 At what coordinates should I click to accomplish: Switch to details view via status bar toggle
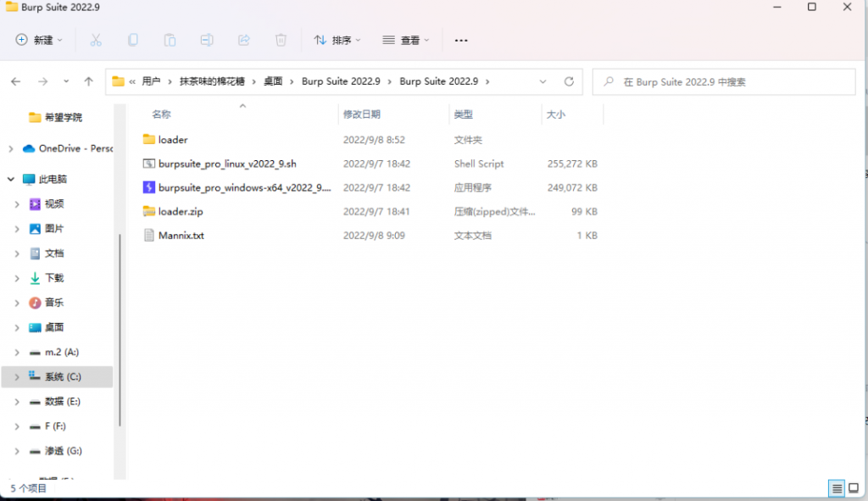click(x=837, y=488)
